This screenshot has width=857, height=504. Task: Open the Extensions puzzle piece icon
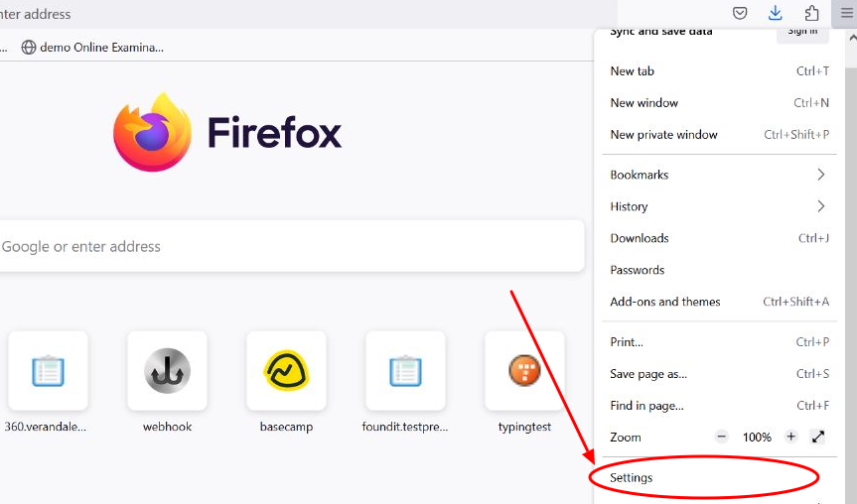(x=811, y=13)
